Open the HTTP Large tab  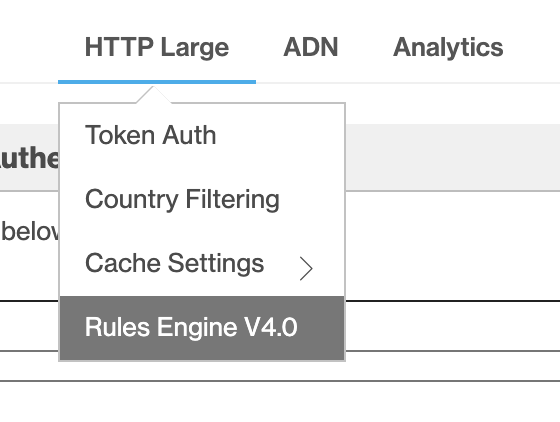(157, 47)
